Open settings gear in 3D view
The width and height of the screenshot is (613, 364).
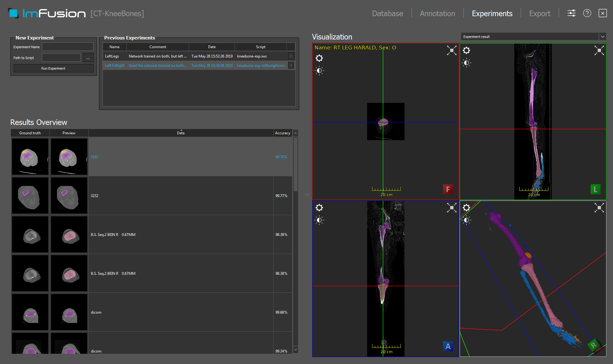coord(466,208)
